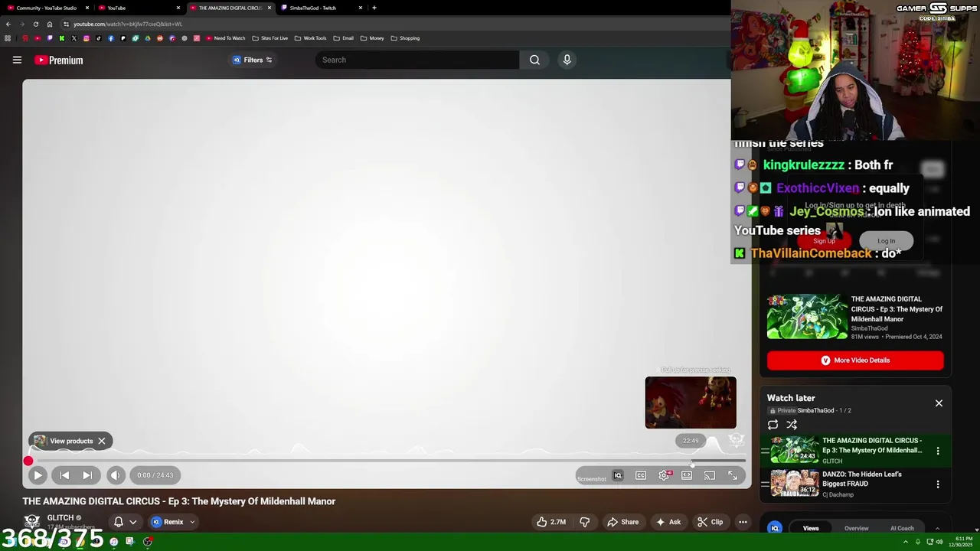Focus the YouTube Search field
This screenshot has height=551, width=980.
click(417, 60)
